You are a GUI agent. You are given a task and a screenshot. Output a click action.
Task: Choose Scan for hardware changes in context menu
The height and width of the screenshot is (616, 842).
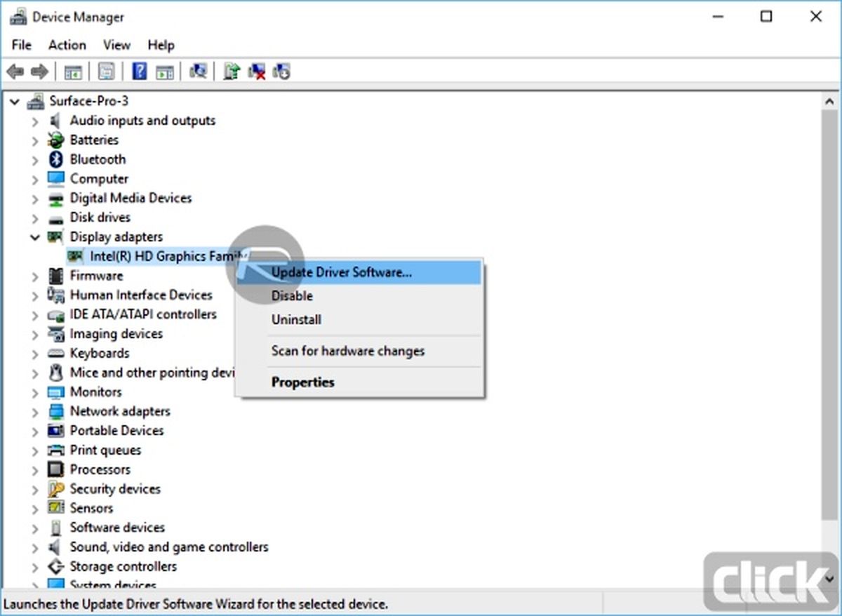359,351
